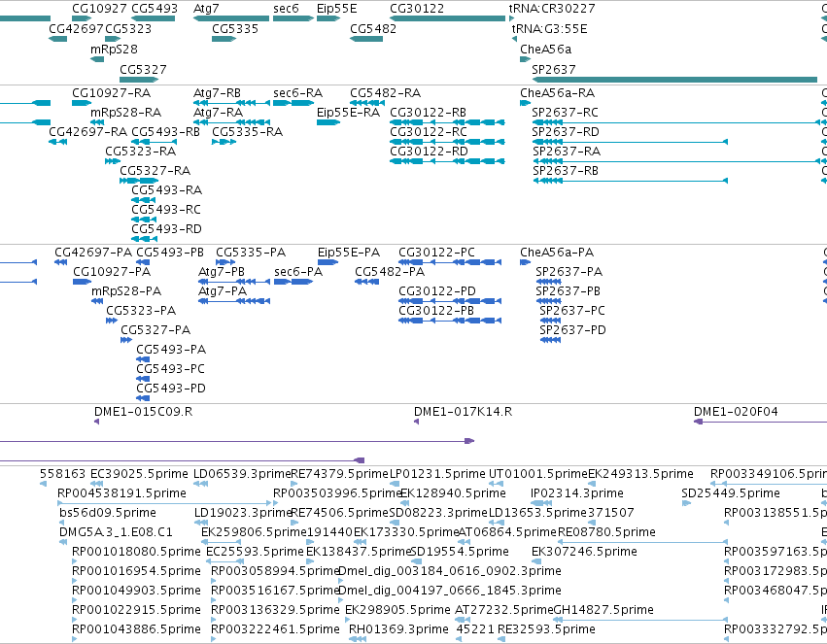This screenshot has height=644, width=827.
Task: Select the Atg7 gene feature
Action: click(x=231, y=18)
